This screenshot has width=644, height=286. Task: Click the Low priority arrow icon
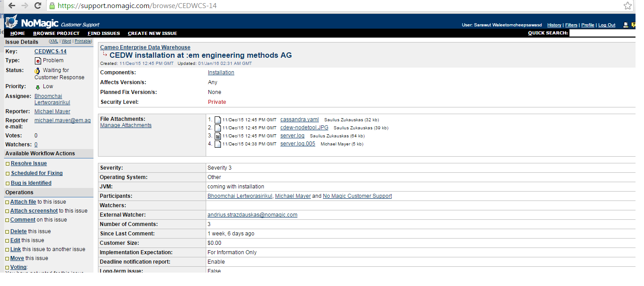(38, 87)
